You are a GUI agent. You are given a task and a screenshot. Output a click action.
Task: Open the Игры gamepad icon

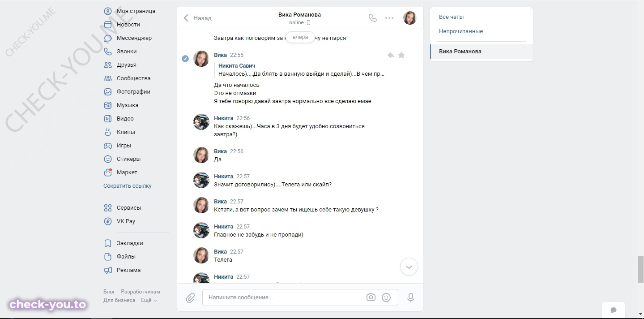tap(107, 146)
